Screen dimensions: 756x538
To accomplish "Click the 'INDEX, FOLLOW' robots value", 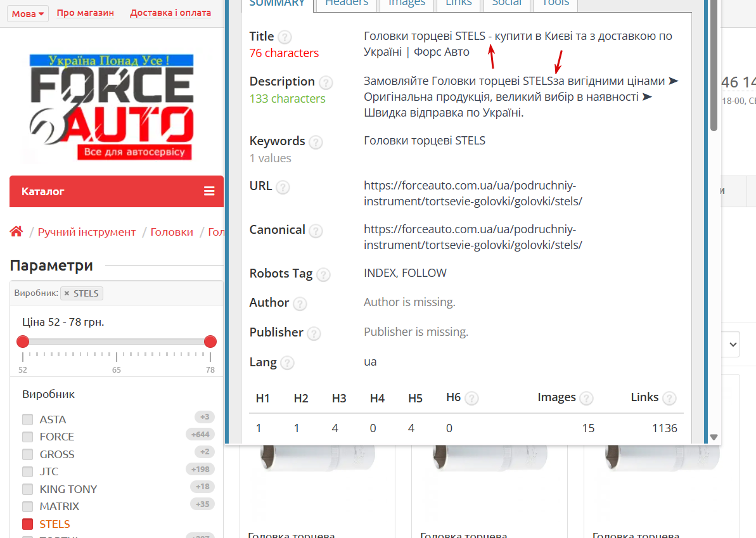I will (x=405, y=273).
